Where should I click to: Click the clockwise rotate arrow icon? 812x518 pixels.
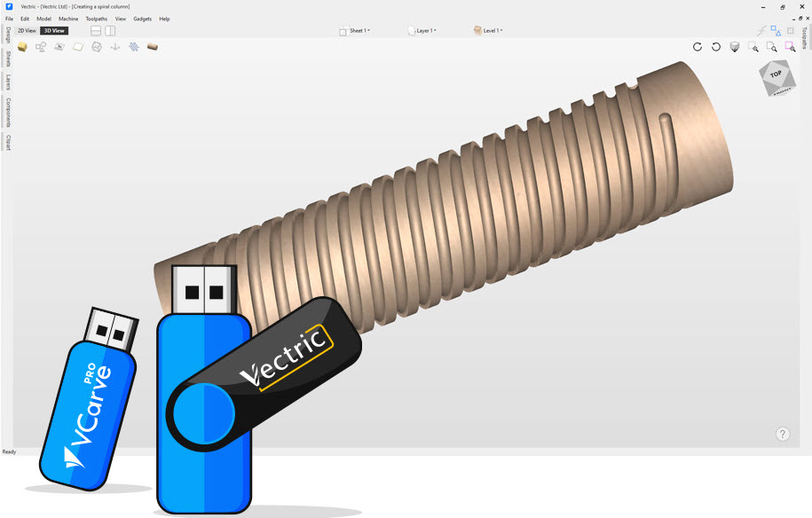click(698, 47)
